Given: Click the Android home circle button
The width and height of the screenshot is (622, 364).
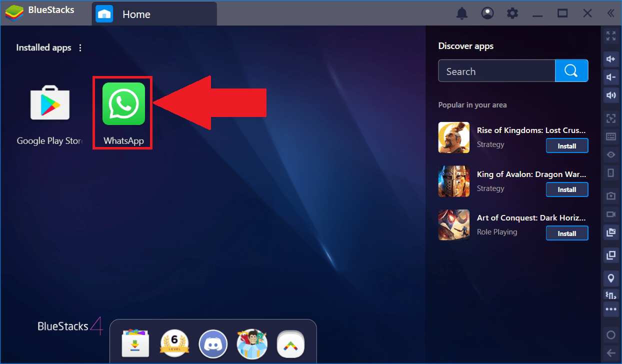Looking at the screenshot, I should (x=610, y=335).
